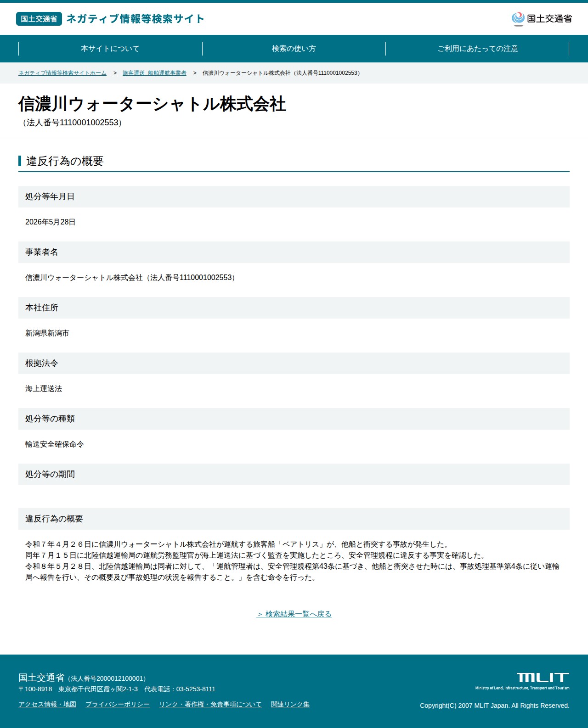Open the 本サイトについて menu item
This screenshot has height=728, width=588.
coord(110,49)
